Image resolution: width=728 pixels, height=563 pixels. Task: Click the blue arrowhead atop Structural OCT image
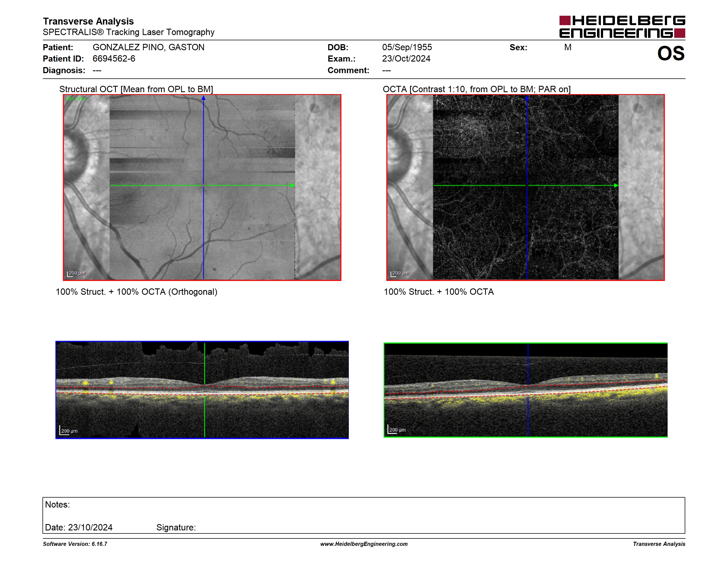coord(203,98)
